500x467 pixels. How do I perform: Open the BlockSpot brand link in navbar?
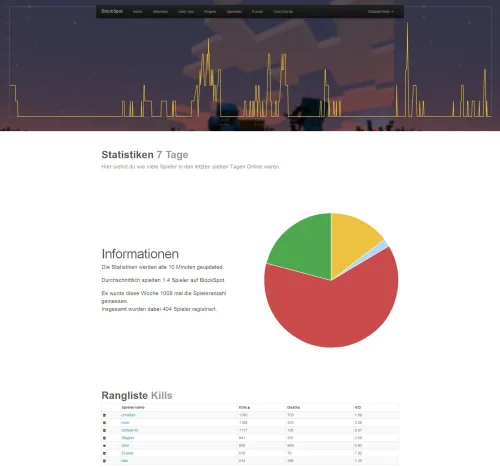pos(112,11)
